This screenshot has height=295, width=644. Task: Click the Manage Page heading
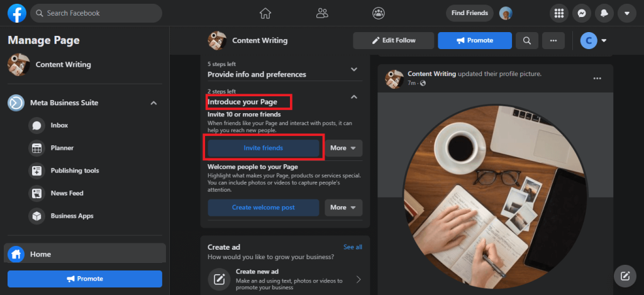[x=43, y=40]
